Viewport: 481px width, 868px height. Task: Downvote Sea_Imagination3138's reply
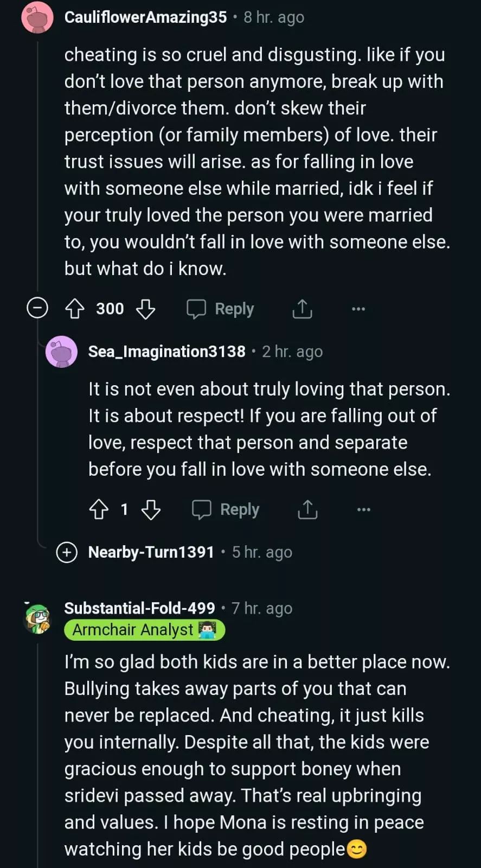(151, 509)
